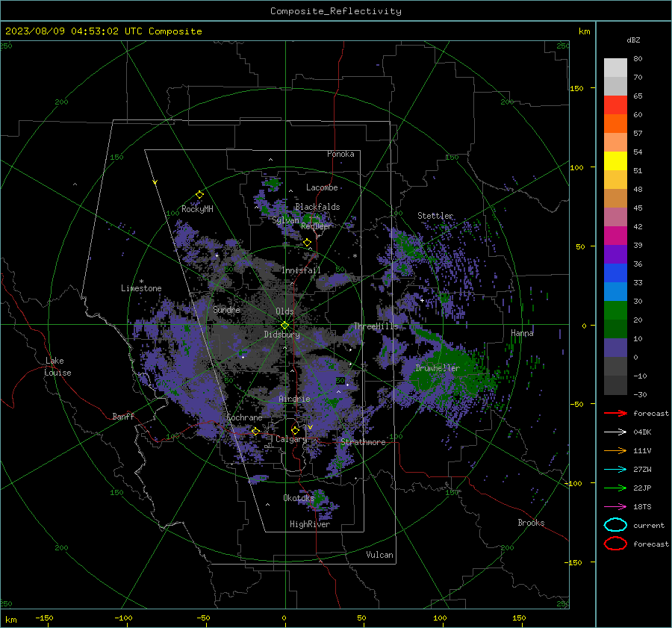Click the Lake Louise label
The width and height of the screenshot is (672, 628).
point(58,367)
